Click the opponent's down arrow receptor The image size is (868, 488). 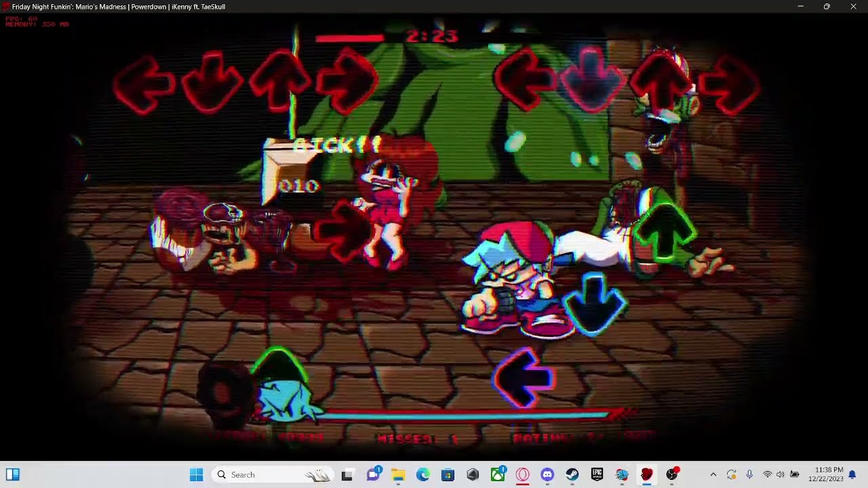click(x=212, y=83)
